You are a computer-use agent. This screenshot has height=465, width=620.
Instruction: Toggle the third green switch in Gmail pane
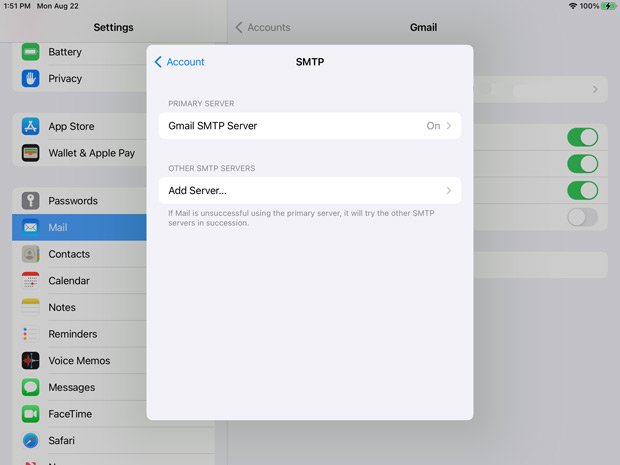click(x=582, y=190)
